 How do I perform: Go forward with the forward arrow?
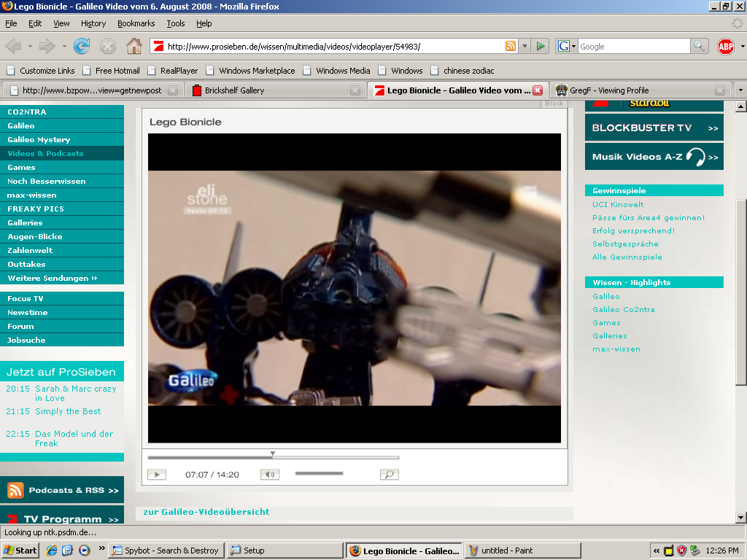click(47, 47)
